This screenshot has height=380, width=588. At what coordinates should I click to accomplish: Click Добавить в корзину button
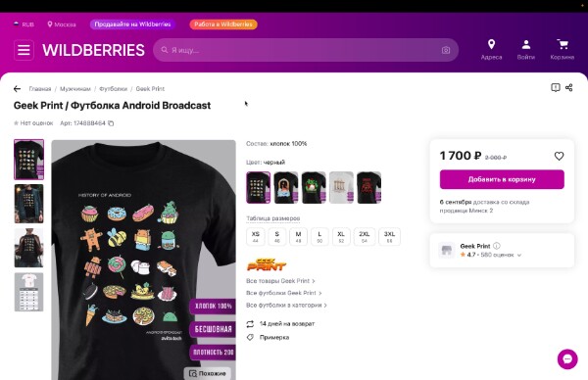[502, 179]
